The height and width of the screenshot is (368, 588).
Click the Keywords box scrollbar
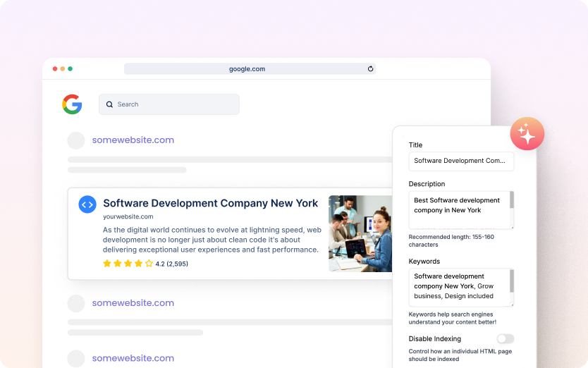click(512, 280)
